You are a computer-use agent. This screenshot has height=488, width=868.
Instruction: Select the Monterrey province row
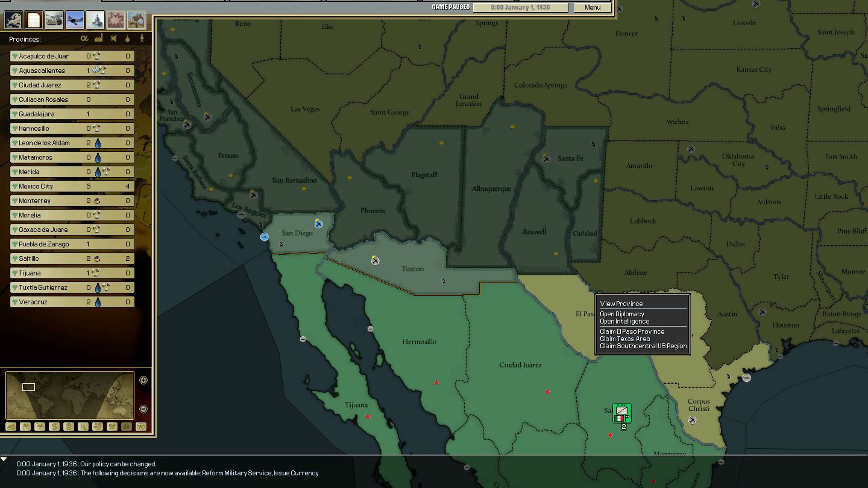coord(72,201)
